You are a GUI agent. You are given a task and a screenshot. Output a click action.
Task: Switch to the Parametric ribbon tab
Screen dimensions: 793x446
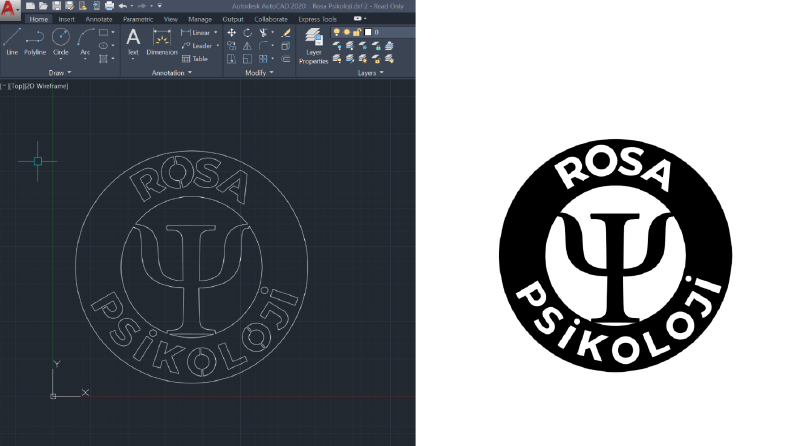tap(138, 19)
